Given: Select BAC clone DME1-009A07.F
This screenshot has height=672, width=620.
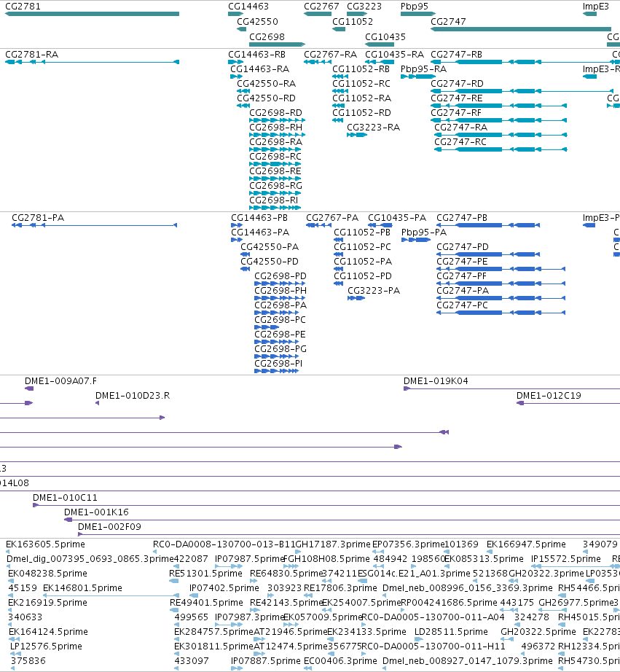Looking at the screenshot, I should [x=61, y=381].
